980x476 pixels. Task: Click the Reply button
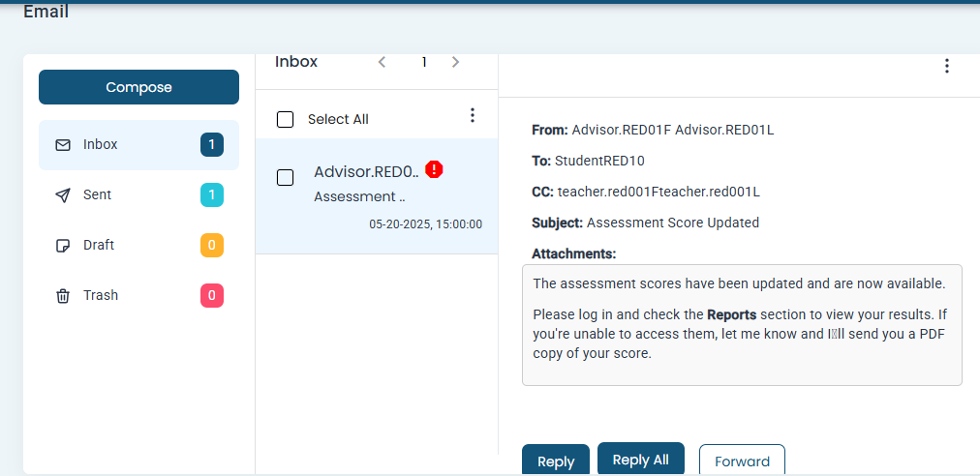[555, 461]
